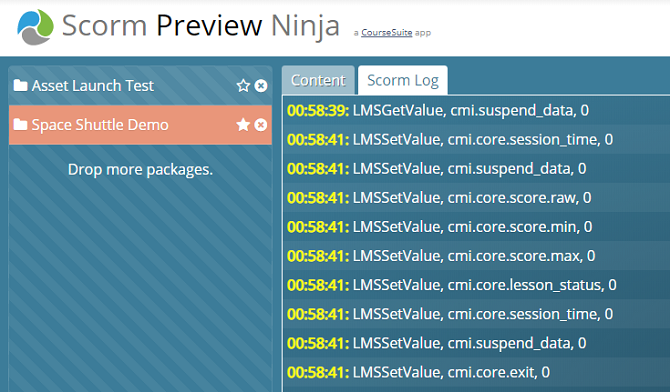
Task: Star the Asset Launch Test package
Action: 243,86
